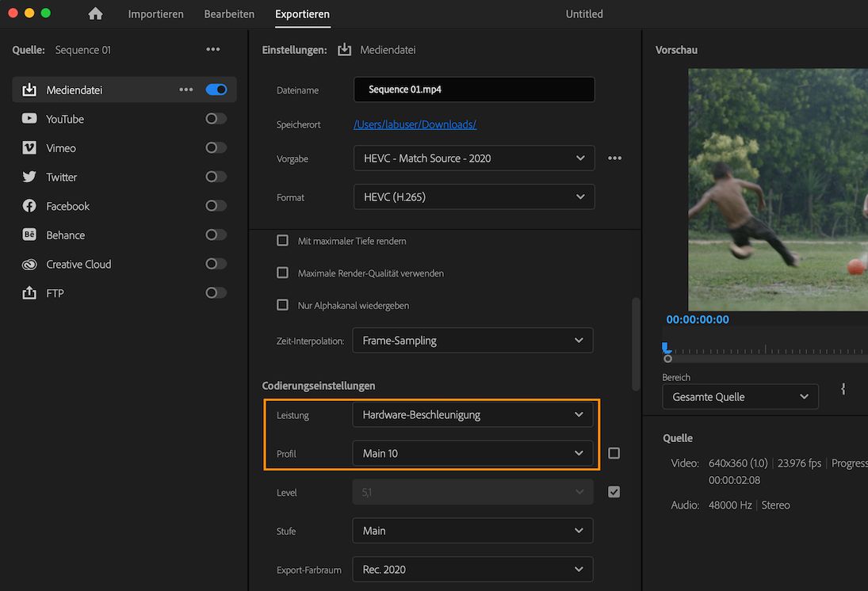This screenshot has height=591, width=868.
Task: Select the Vimeo destination icon
Action: coord(29,148)
